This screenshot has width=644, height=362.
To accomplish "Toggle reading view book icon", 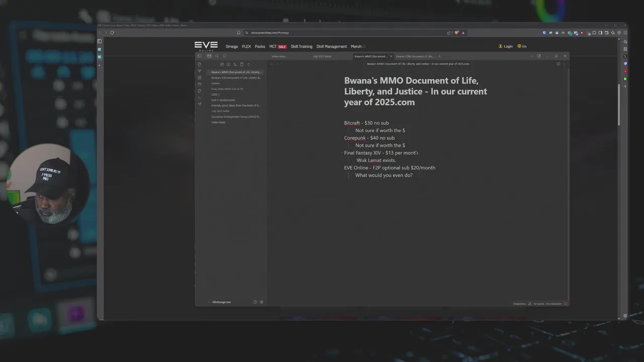I will coord(558,64).
